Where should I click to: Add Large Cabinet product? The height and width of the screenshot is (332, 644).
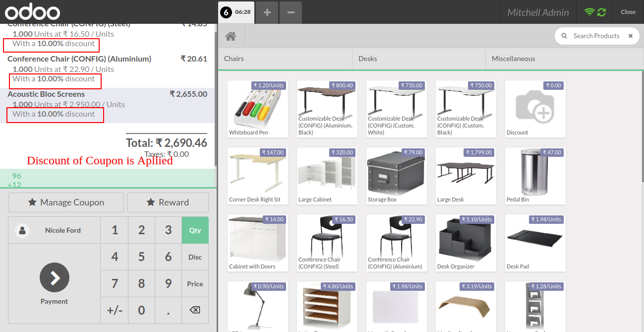[327, 176]
